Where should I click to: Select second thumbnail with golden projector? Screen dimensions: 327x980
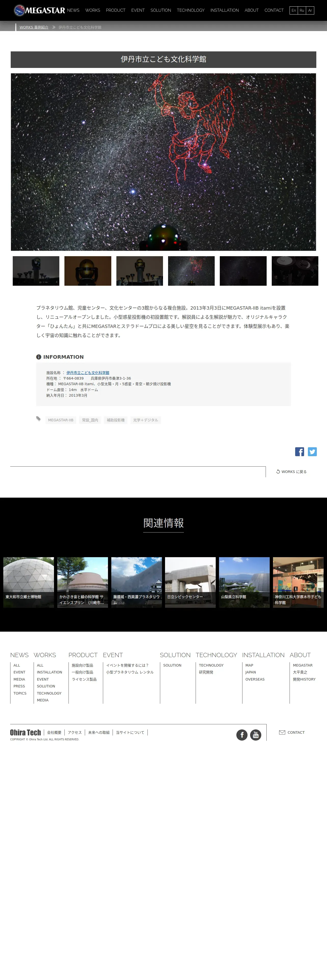[x=88, y=271]
